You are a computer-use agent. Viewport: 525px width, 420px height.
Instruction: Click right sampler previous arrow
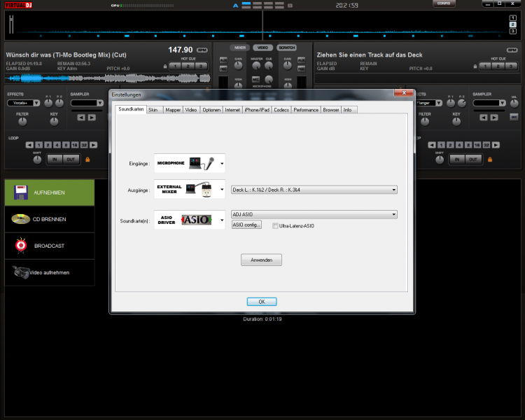coord(483,117)
